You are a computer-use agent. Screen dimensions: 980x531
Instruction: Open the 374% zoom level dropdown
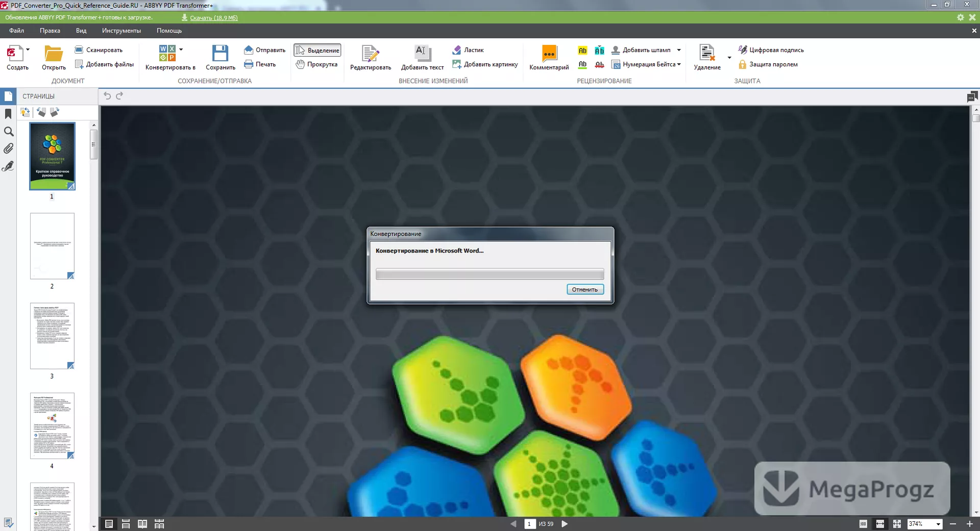[938, 524]
